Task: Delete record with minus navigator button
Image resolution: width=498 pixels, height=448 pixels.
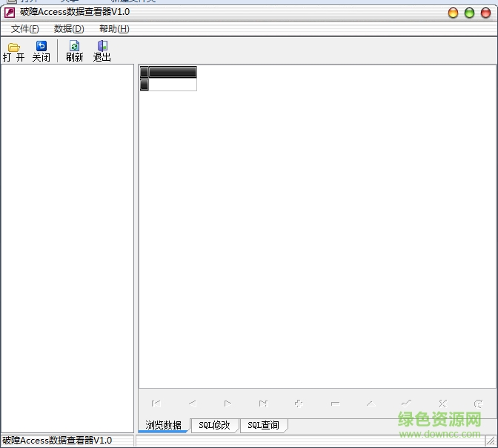Action: (x=335, y=403)
